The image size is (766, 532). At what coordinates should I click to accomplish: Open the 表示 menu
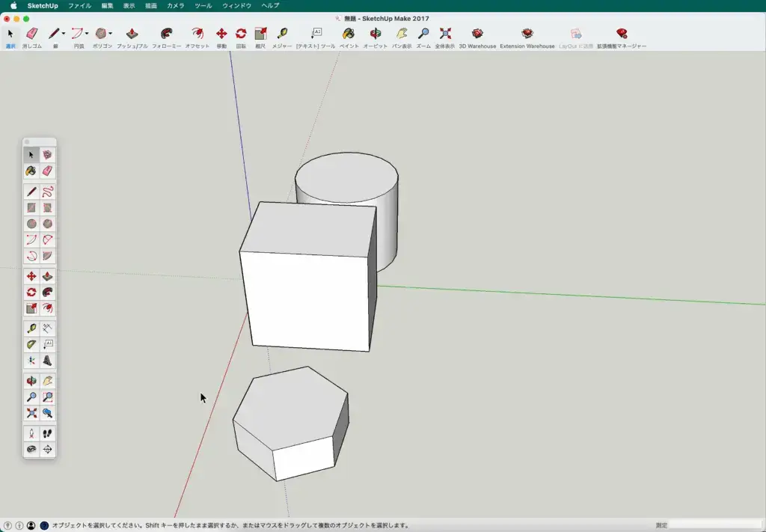click(x=129, y=6)
